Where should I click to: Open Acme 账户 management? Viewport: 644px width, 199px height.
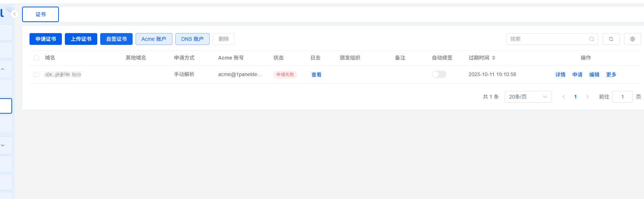[x=154, y=39]
